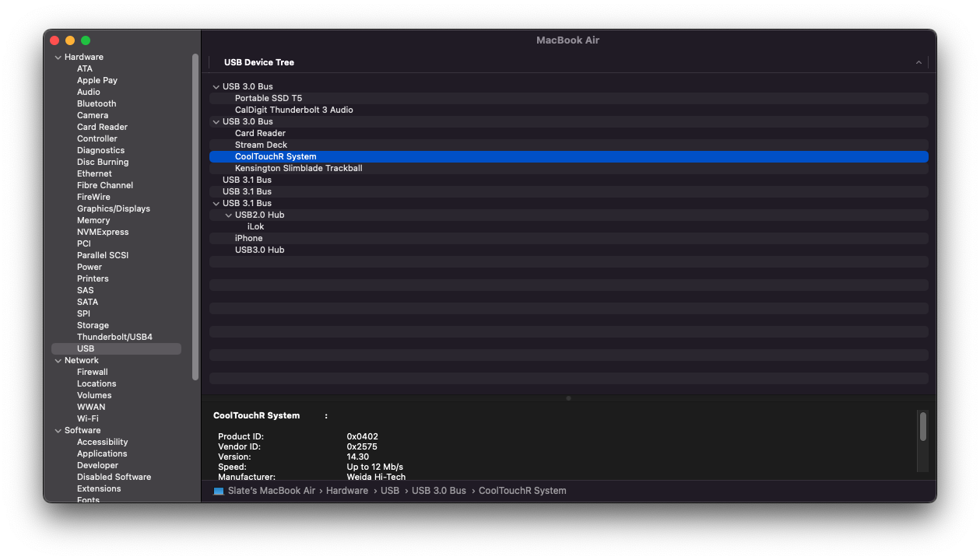Open Diagnostics in the sidebar
The width and height of the screenshot is (980, 560).
coord(100,150)
